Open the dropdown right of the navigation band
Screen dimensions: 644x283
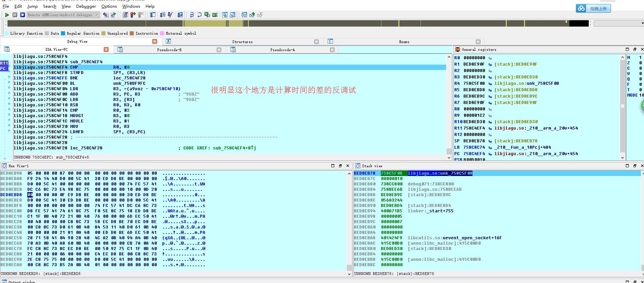[x=642, y=23]
